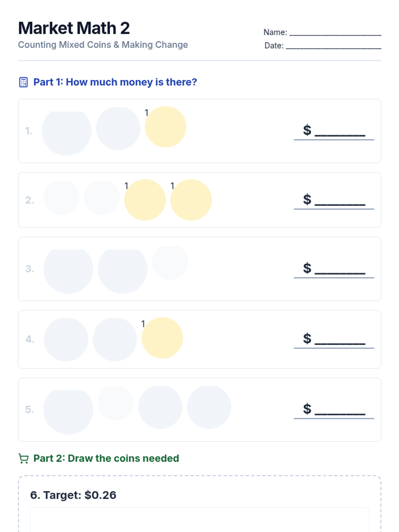Click the small pale coin in problem 3
Screen dimensions: 399x532
pyautogui.click(x=170, y=263)
